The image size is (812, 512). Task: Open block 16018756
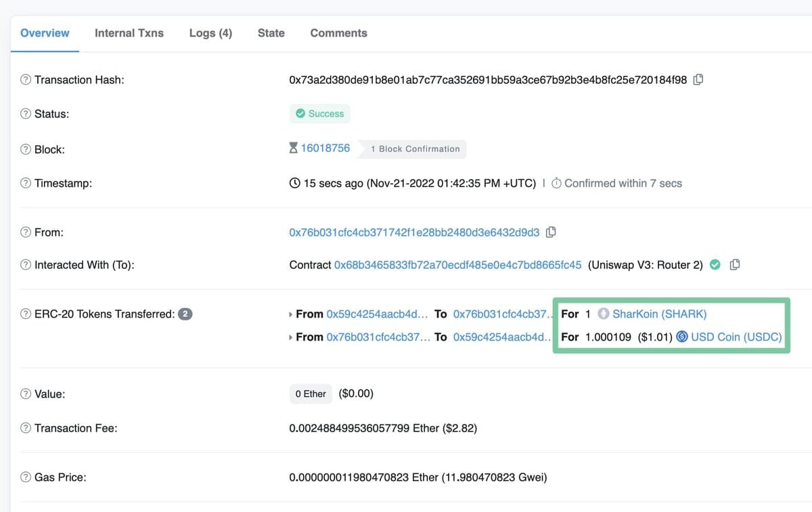point(325,148)
